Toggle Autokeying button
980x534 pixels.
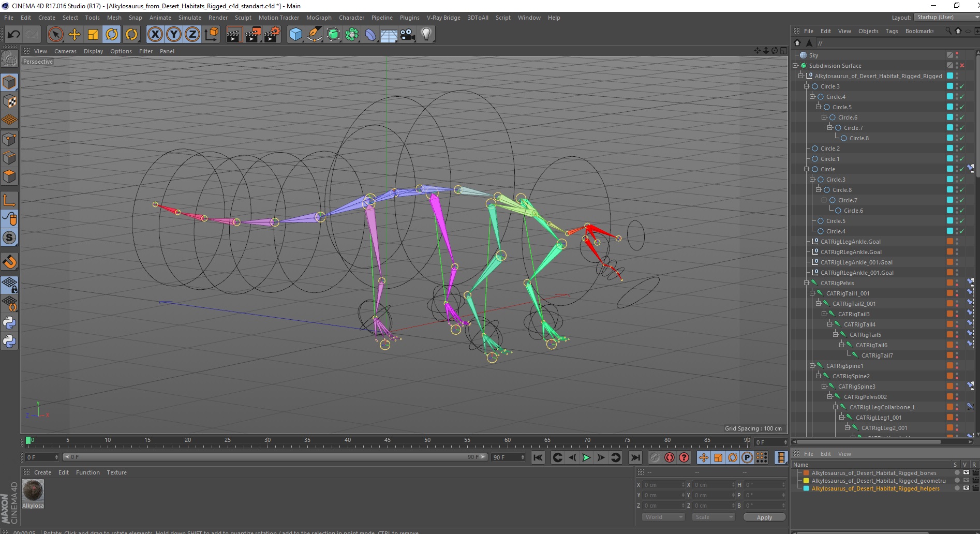click(x=670, y=457)
